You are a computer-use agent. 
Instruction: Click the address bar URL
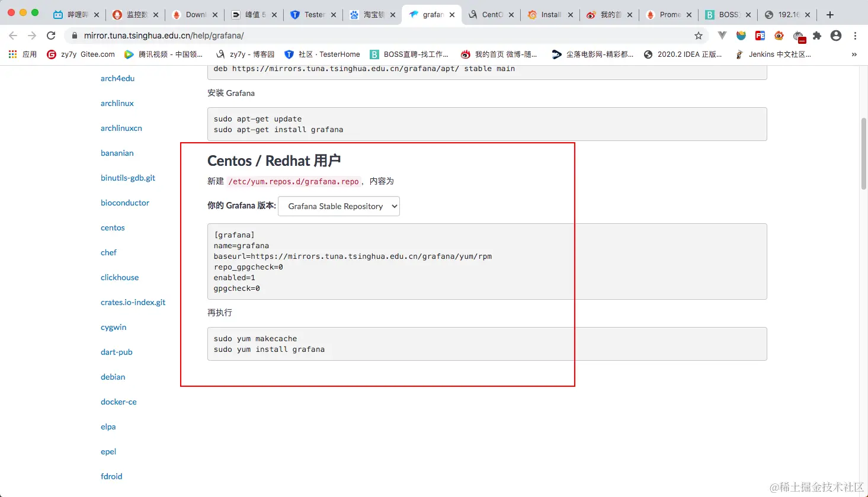coord(164,36)
